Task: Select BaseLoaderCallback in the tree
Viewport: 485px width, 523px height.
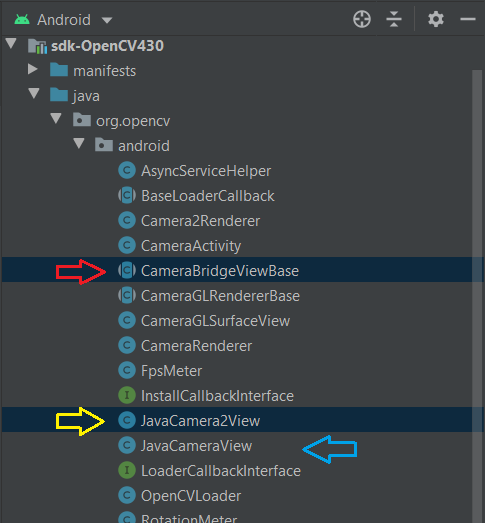Action: 208,196
